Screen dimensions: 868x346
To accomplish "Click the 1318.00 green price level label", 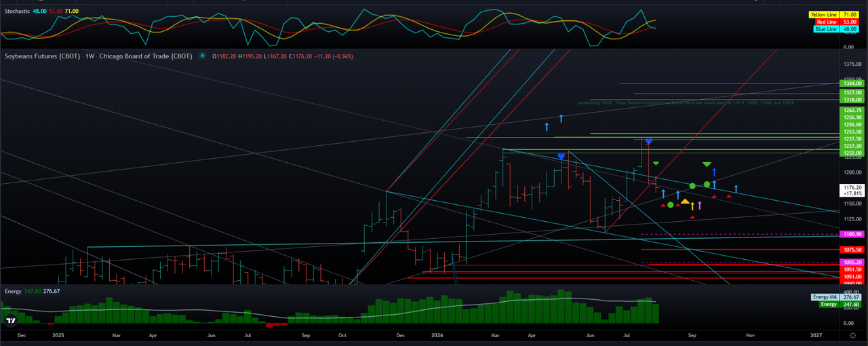I will click(852, 100).
